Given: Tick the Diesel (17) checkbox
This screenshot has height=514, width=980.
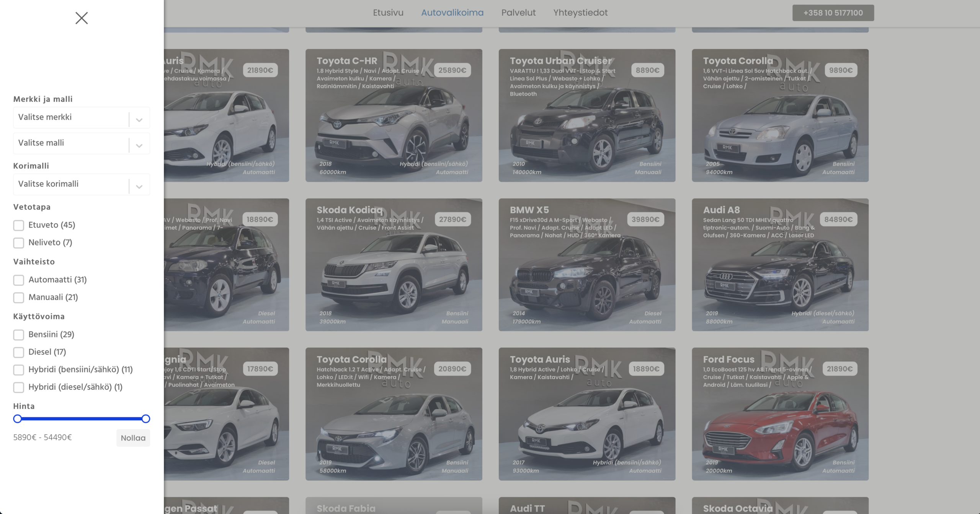Looking at the screenshot, I should 19,352.
